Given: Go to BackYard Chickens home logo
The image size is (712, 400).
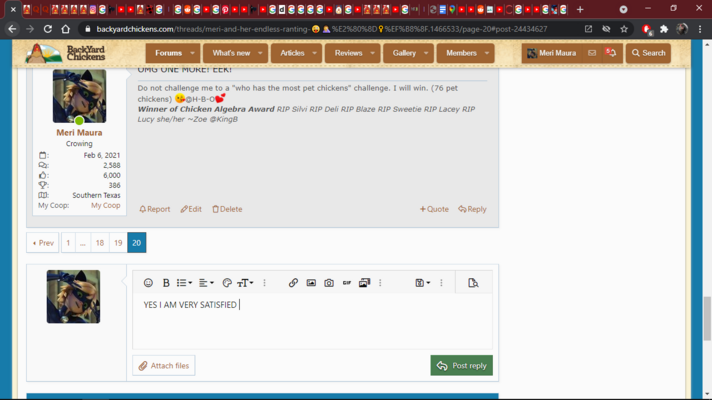Looking at the screenshot, I should click(65, 53).
